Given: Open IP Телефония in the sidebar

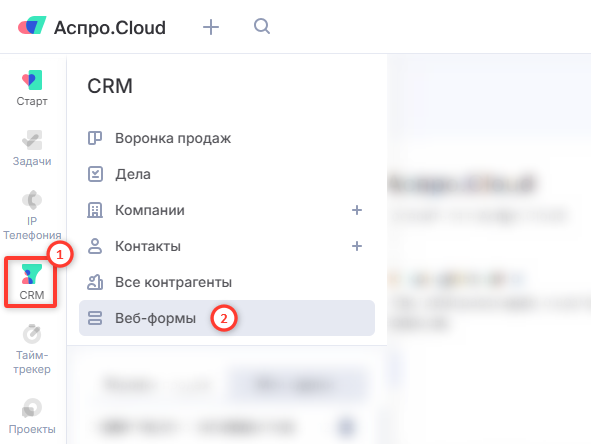Looking at the screenshot, I should tap(32, 215).
